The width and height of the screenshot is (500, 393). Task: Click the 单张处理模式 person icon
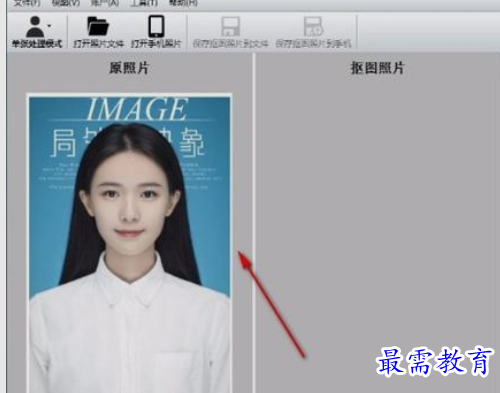click(x=35, y=27)
